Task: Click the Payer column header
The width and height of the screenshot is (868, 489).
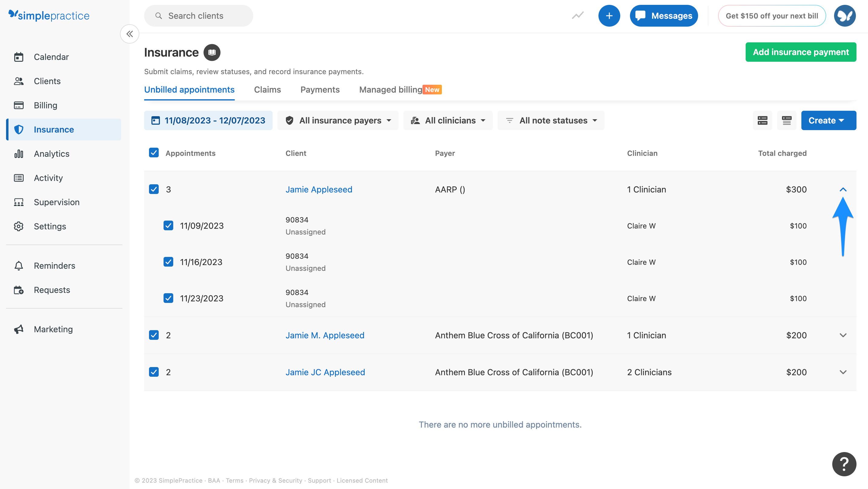Action: 445,153
